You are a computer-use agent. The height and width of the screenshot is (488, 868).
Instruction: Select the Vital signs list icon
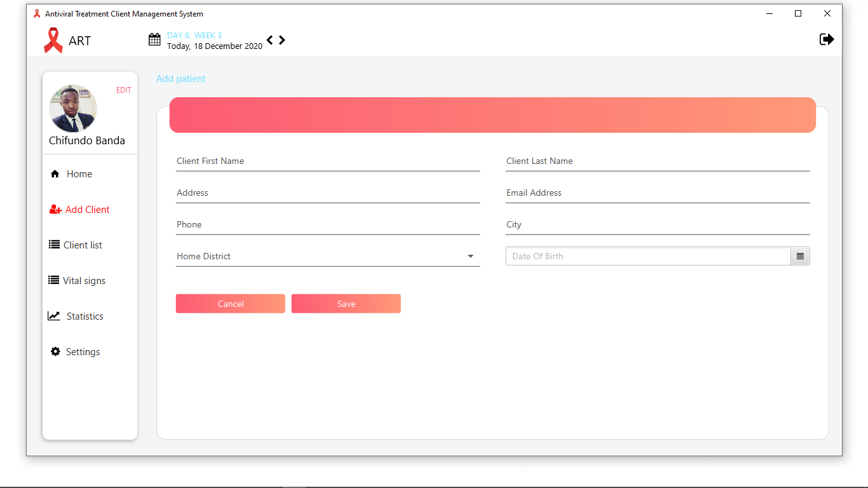(54, 280)
